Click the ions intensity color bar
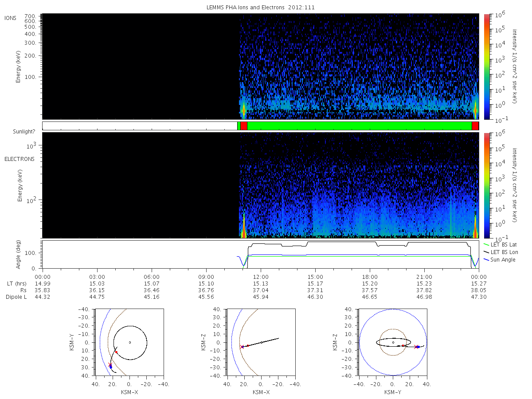Image resolution: width=532 pixels, height=399 pixels. pyautogui.click(x=486, y=66)
